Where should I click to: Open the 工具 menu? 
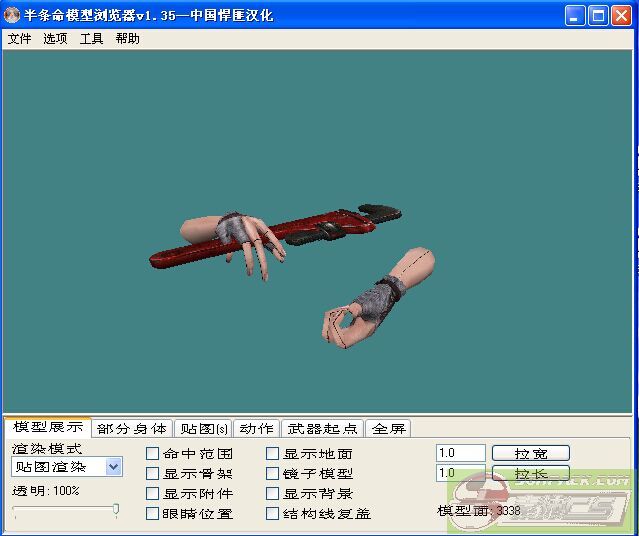(x=91, y=39)
